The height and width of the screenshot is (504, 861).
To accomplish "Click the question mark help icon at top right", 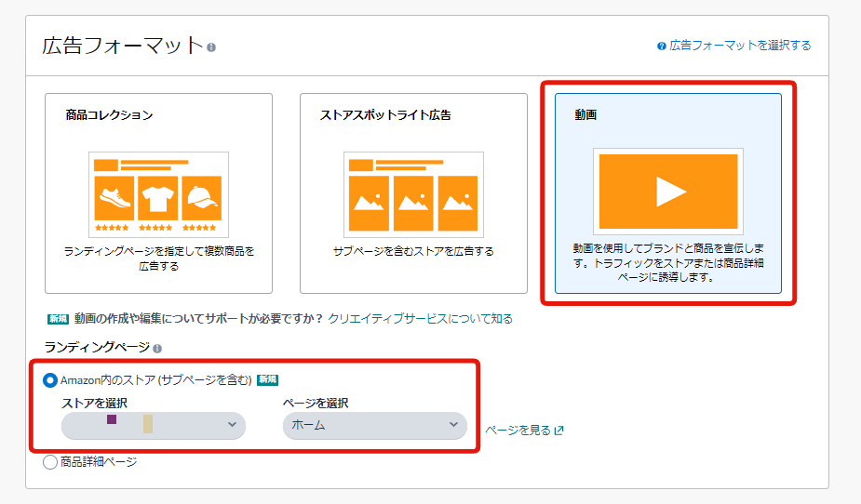I will [661, 46].
